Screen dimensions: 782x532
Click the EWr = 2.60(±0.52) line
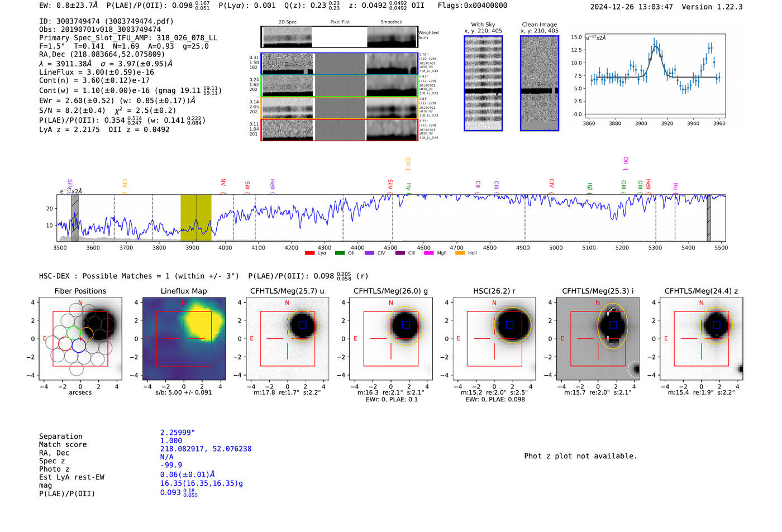click(x=117, y=100)
